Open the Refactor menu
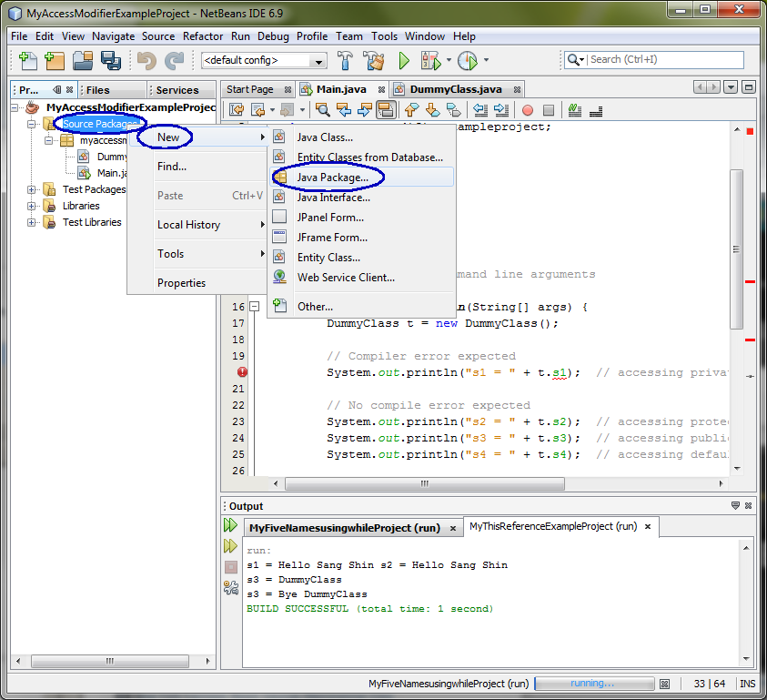 point(203,36)
